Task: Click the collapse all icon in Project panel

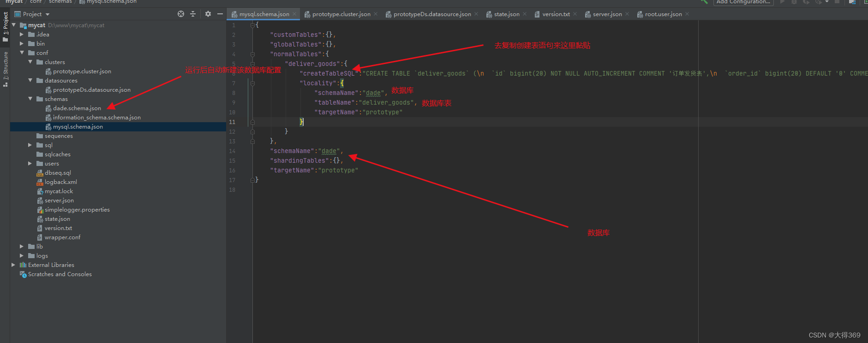Action: click(x=193, y=14)
